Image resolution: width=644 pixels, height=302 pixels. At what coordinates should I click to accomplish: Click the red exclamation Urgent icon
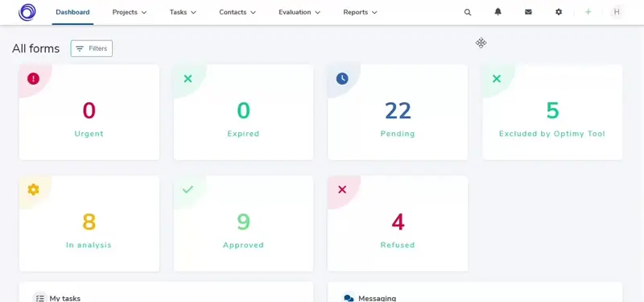pos(33,78)
